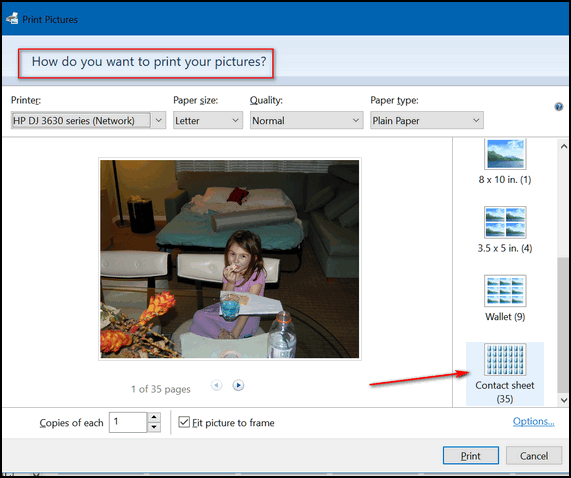Expand the Paper size Letter dropdown

[x=208, y=120]
